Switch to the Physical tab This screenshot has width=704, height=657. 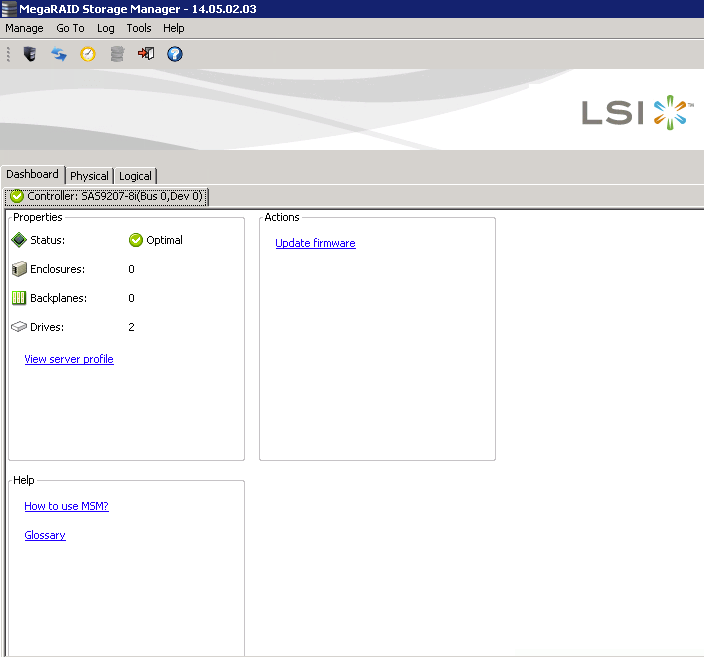(89, 176)
